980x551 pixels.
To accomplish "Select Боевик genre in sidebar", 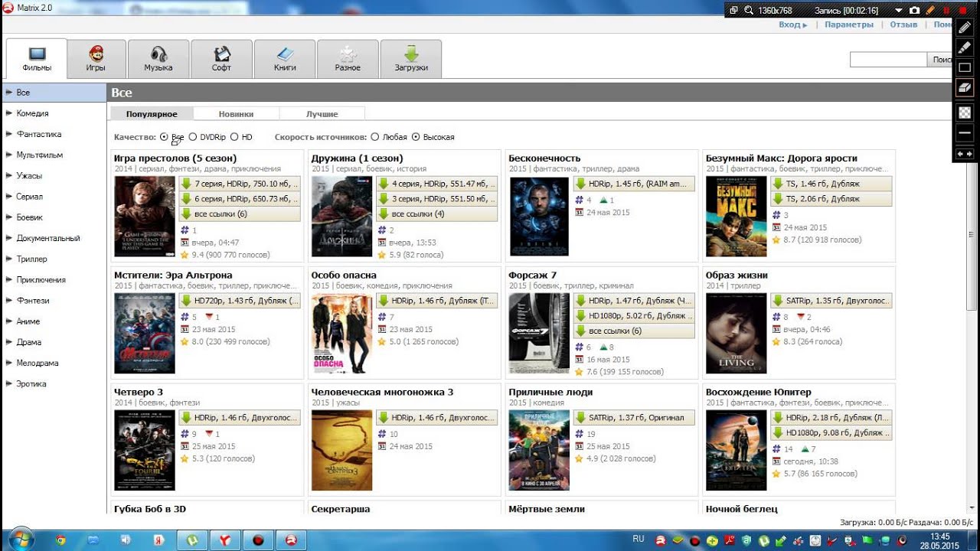I will tap(53, 217).
